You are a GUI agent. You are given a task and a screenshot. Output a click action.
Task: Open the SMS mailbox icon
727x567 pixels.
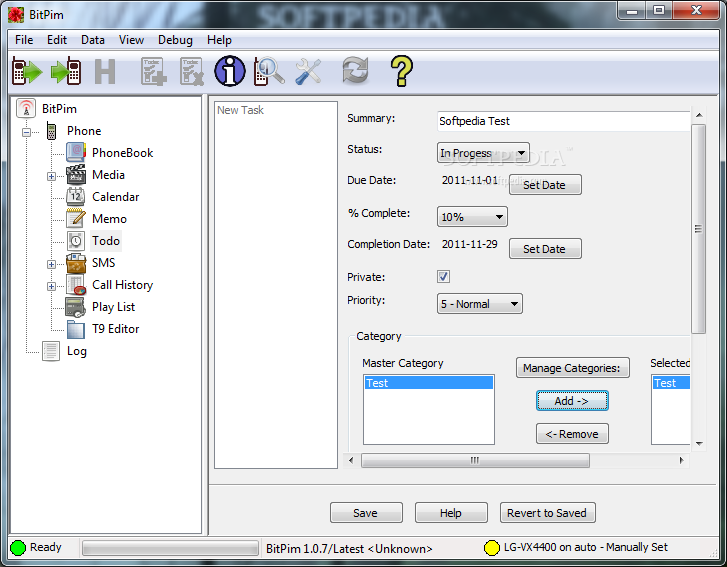tap(76, 263)
